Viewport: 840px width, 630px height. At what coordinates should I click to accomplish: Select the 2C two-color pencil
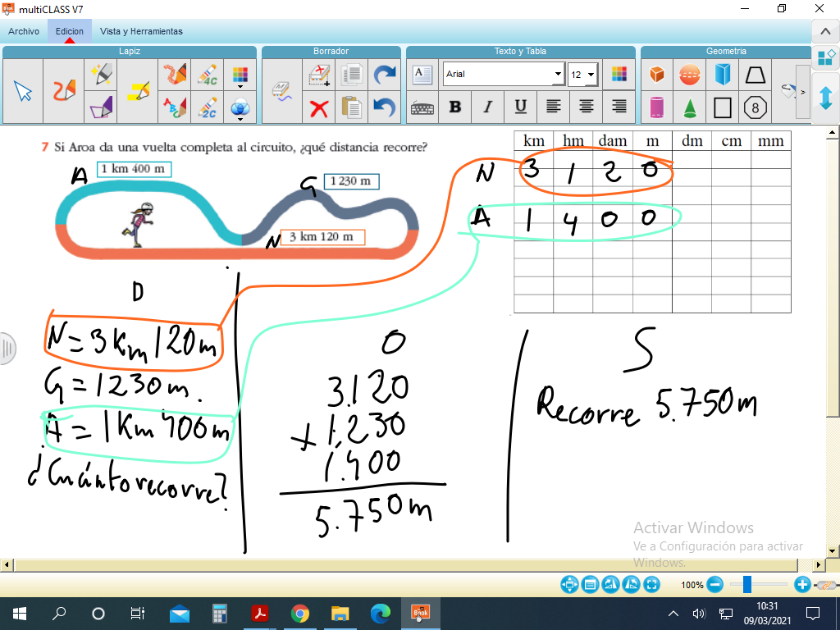coord(208,107)
